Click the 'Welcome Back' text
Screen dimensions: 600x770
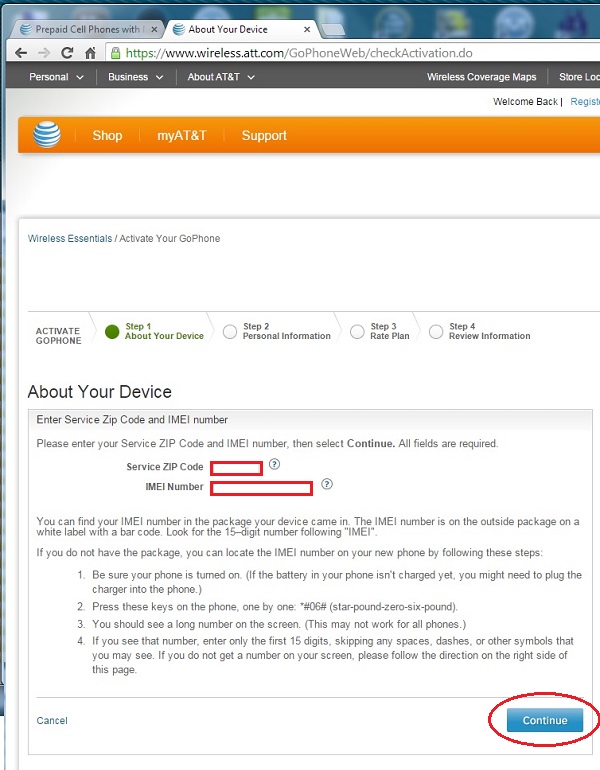tap(525, 102)
